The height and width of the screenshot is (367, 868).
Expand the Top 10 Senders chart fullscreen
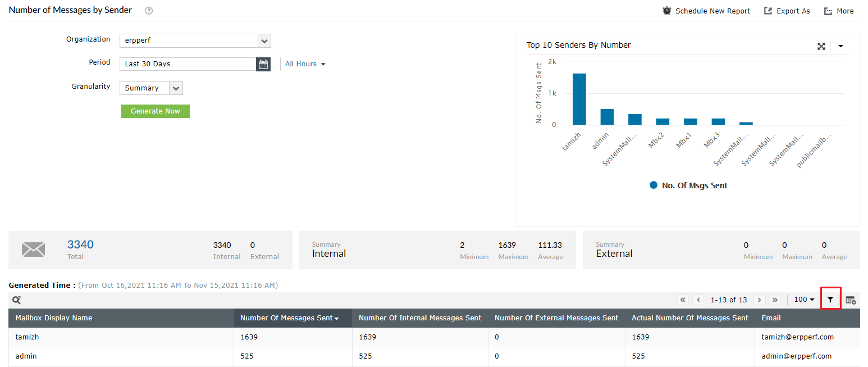click(x=821, y=46)
